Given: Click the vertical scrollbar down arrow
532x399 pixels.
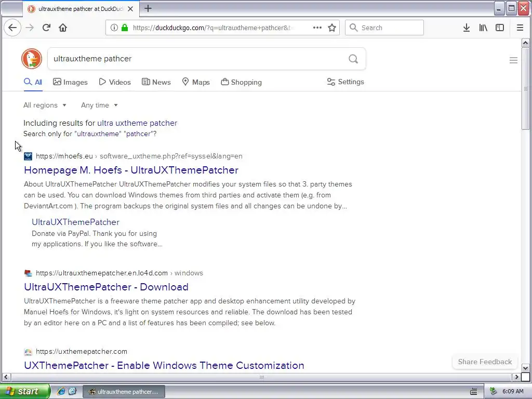Looking at the screenshot, I should click(x=526, y=368).
